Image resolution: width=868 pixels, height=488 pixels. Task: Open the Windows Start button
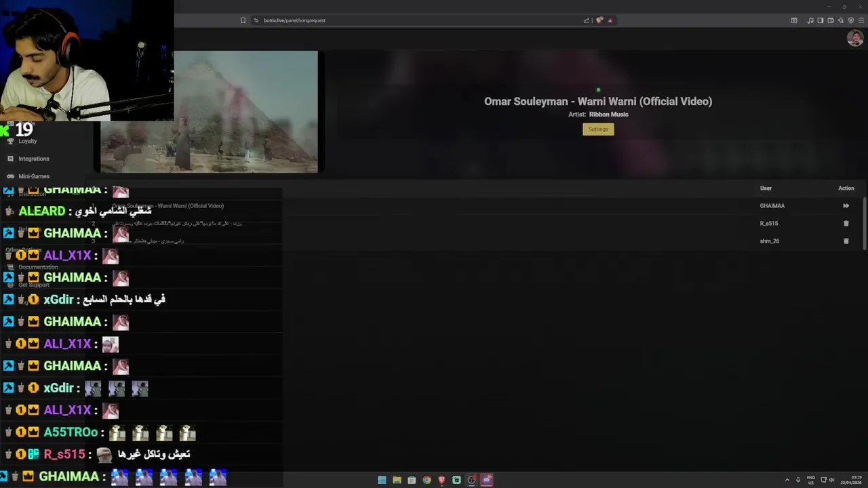click(382, 480)
